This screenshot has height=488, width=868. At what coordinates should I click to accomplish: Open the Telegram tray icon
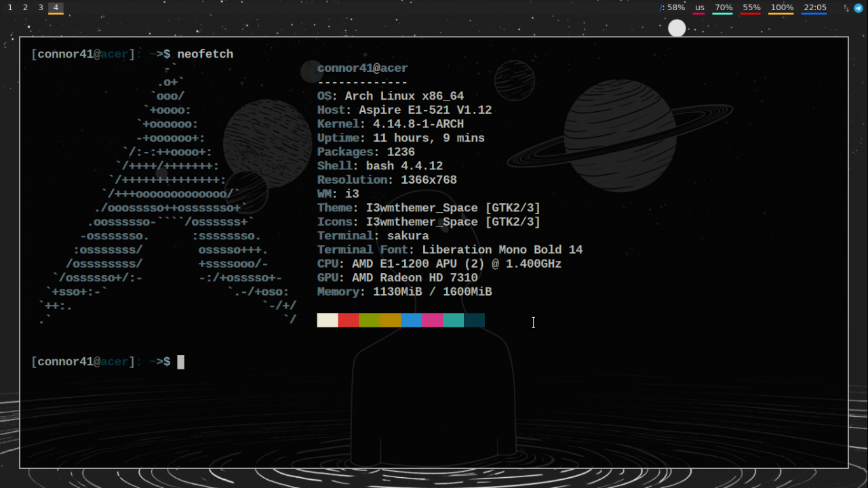[x=858, y=8]
